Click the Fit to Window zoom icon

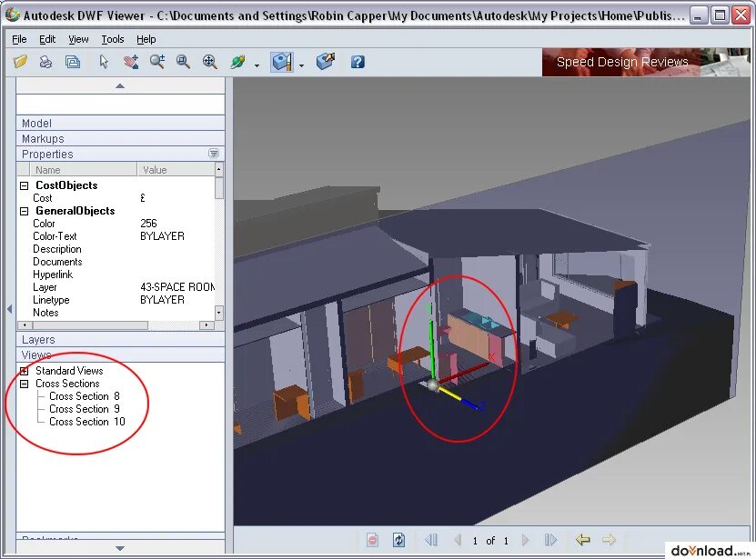(209, 62)
